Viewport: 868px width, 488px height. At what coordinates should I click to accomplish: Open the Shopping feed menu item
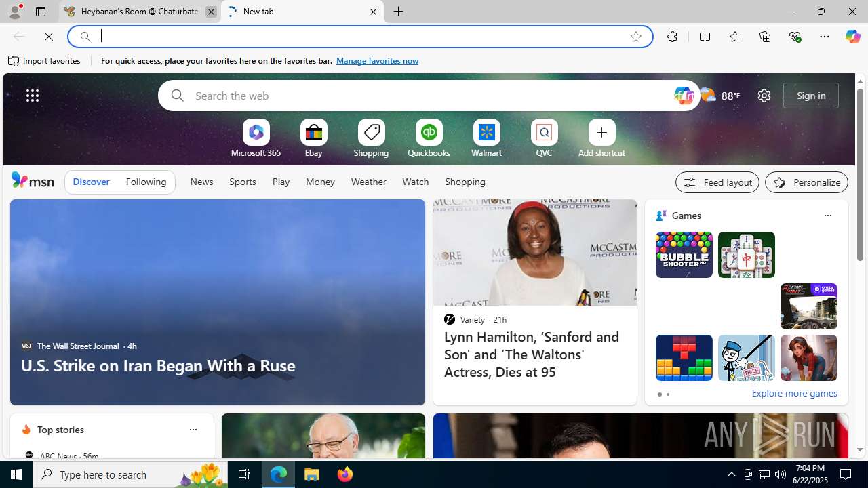click(465, 182)
